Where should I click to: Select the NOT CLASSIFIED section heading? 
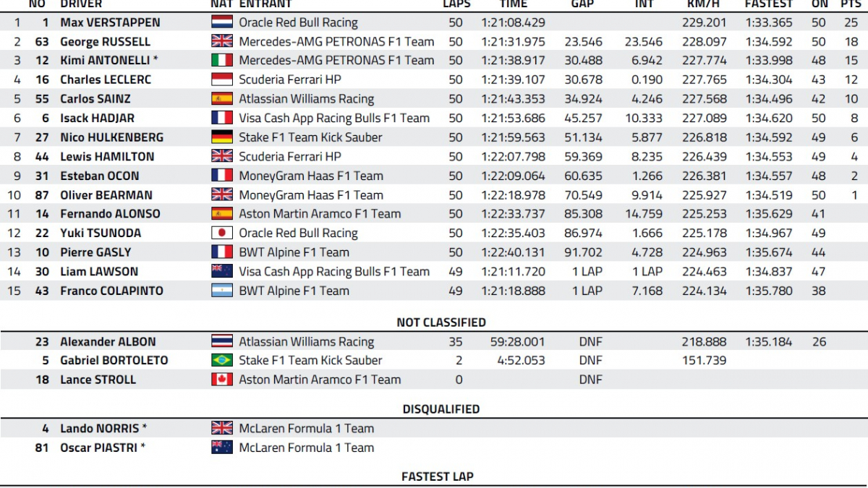pyautogui.click(x=441, y=322)
